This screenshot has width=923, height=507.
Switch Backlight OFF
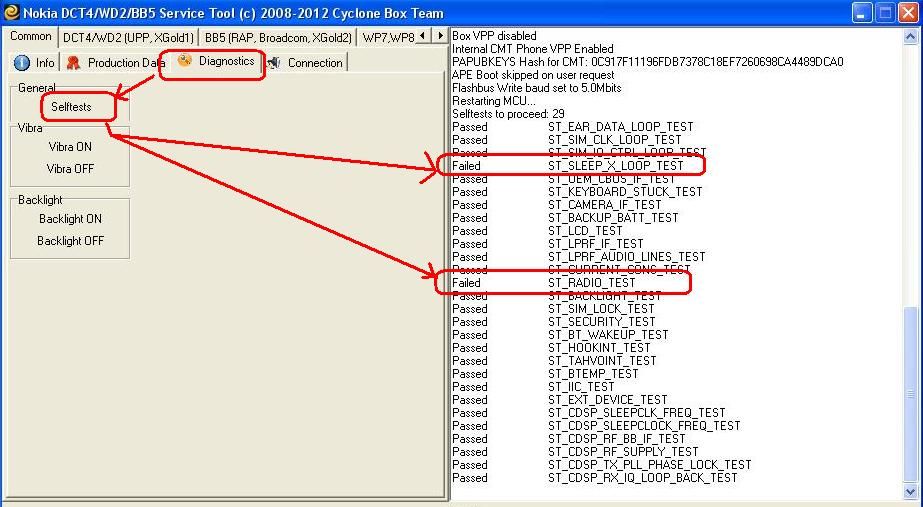tap(70, 240)
